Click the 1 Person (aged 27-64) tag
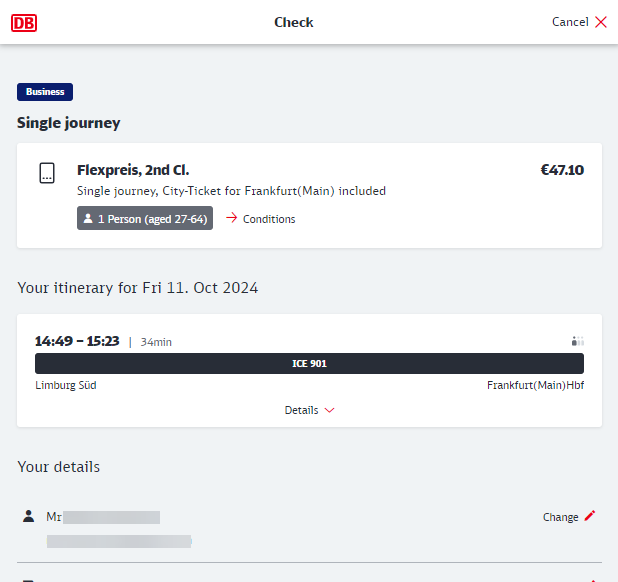The height and width of the screenshot is (582, 618). coord(145,218)
